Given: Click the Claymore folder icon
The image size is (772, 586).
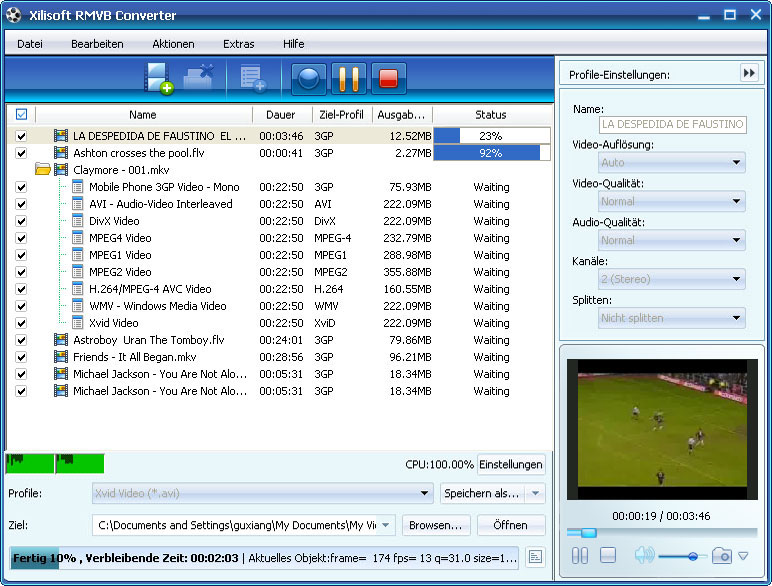Looking at the screenshot, I should pyautogui.click(x=43, y=170).
